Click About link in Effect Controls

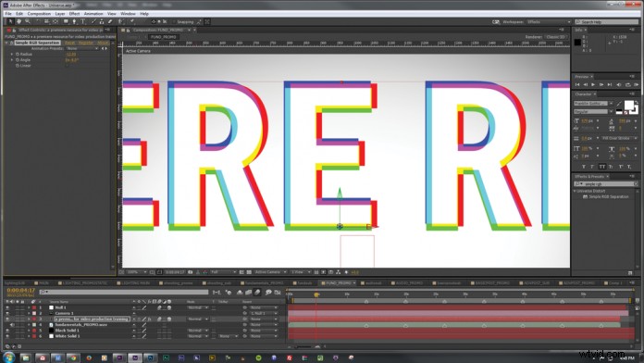[103, 43]
